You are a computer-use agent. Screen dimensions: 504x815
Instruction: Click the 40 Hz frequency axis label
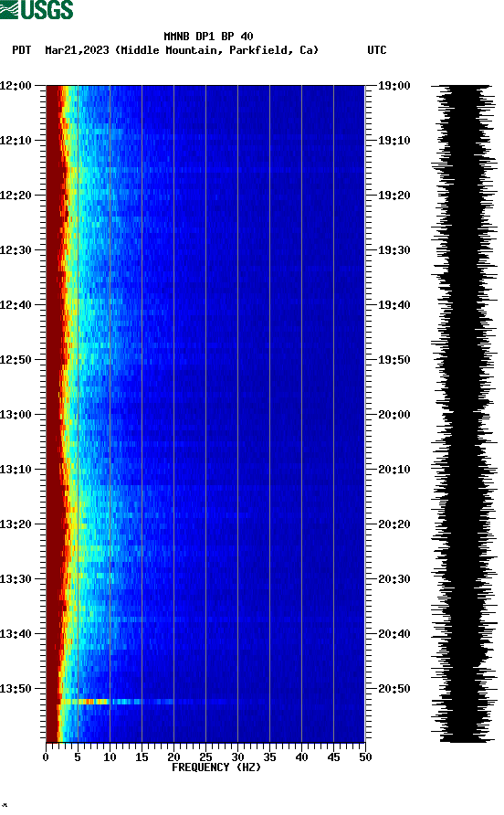[301, 757]
